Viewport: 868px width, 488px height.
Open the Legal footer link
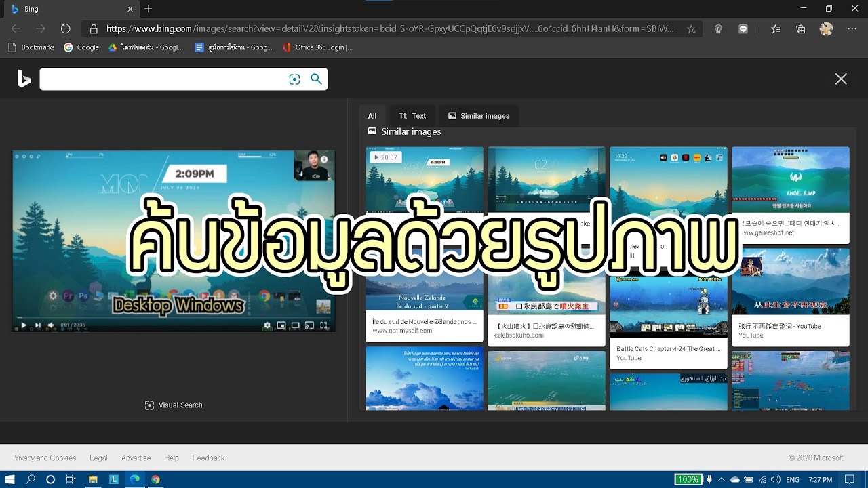pyautogui.click(x=98, y=458)
